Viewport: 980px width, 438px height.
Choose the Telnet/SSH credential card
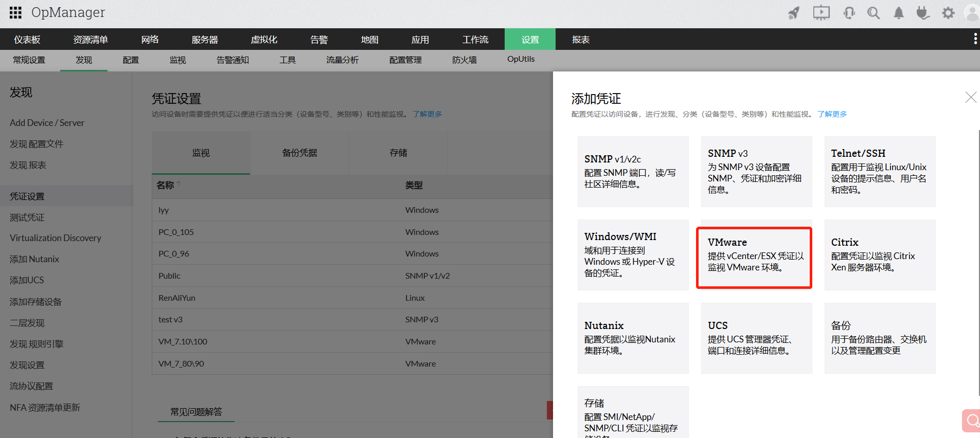pos(880,172)
